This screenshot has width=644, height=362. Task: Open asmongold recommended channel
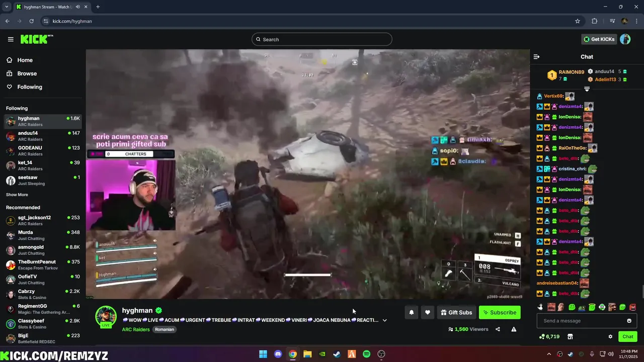pyautogui.click(x=43, y=250)
